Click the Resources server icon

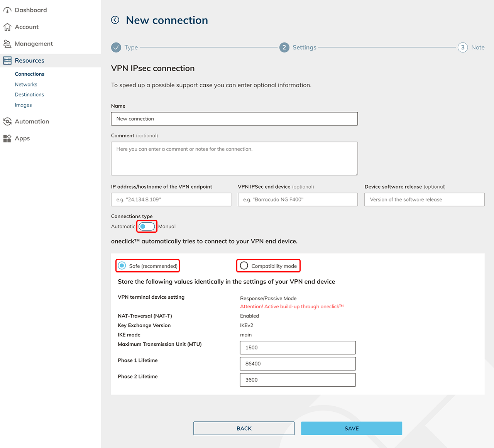[7, 61]
